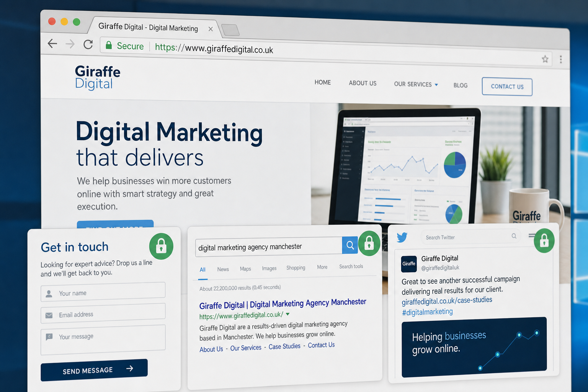Image resolution: width=588 pixels, height=392 pixels.
Task: Open More search categories
Action: click(322, 267)
